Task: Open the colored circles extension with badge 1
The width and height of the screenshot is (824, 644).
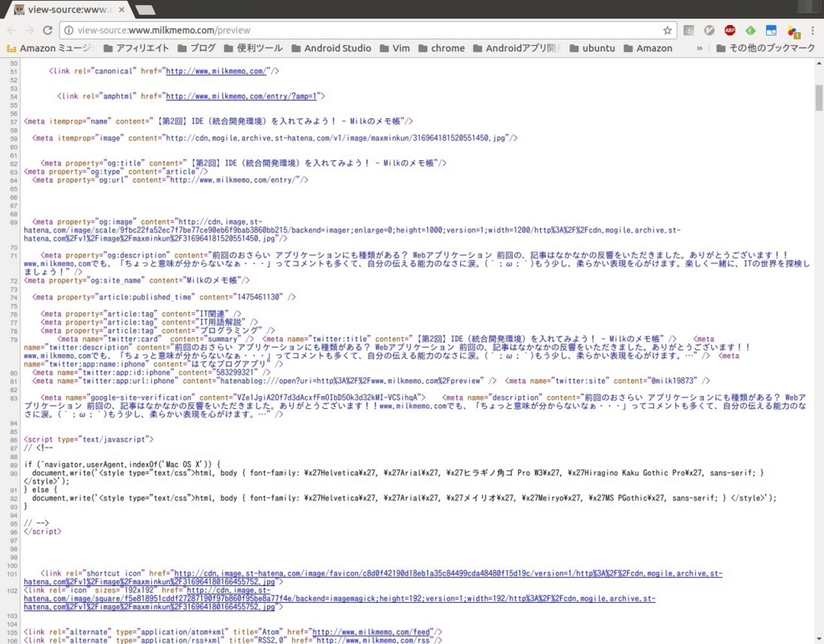Action: tap(793, 31)
